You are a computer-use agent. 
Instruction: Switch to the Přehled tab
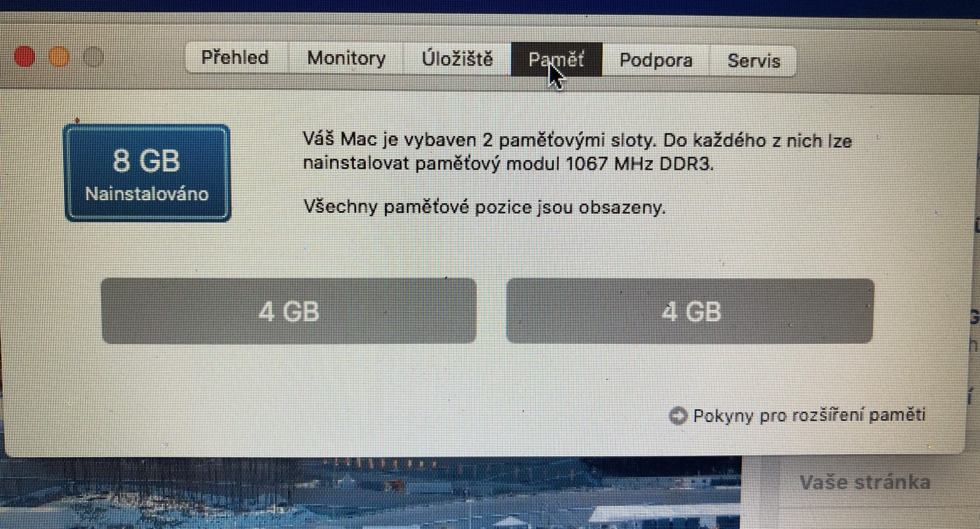click(235, 58)
